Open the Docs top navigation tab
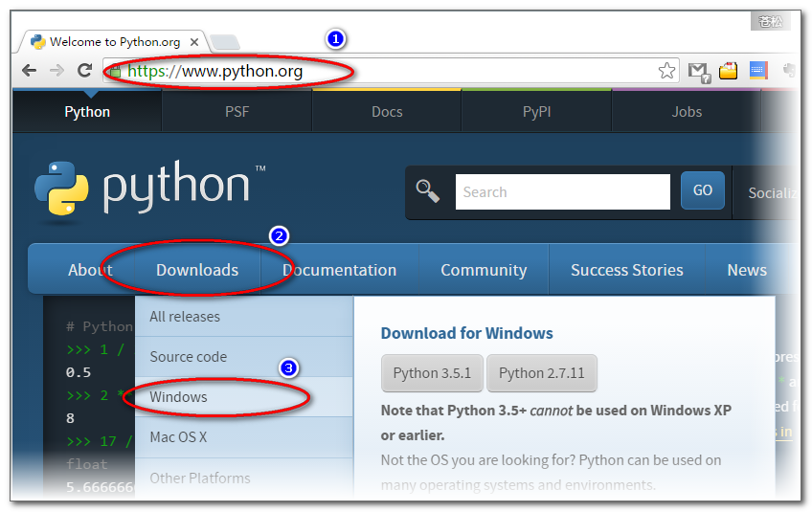The height and width of the screenshot is (512, 812). [387, 112]
